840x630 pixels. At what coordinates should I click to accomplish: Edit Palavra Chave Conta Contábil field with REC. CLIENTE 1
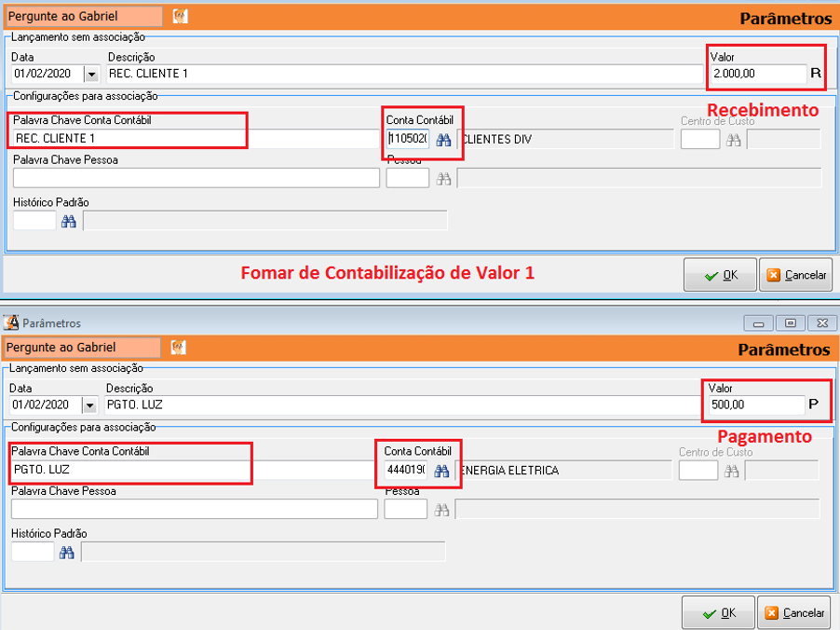click(x=196, y=139)
